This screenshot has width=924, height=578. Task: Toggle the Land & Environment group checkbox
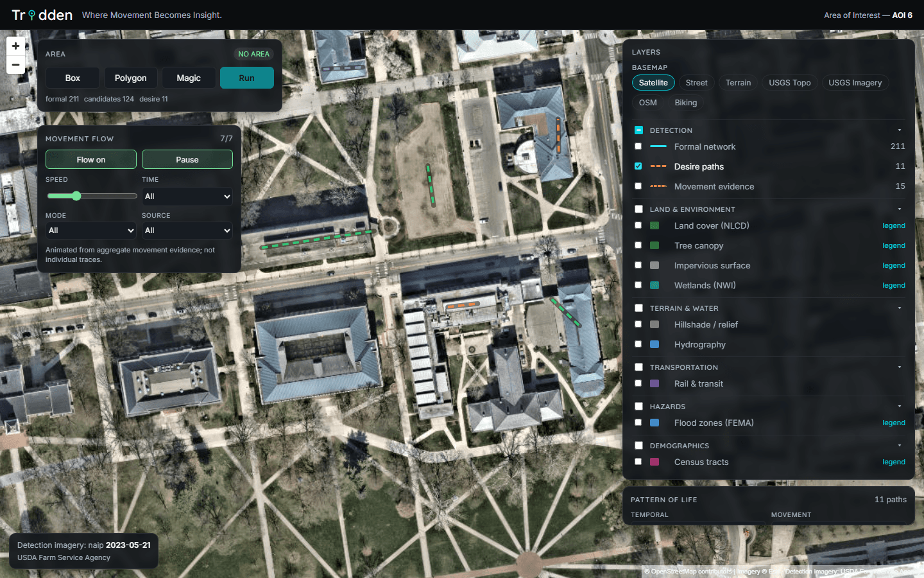[x=638, y=209]
